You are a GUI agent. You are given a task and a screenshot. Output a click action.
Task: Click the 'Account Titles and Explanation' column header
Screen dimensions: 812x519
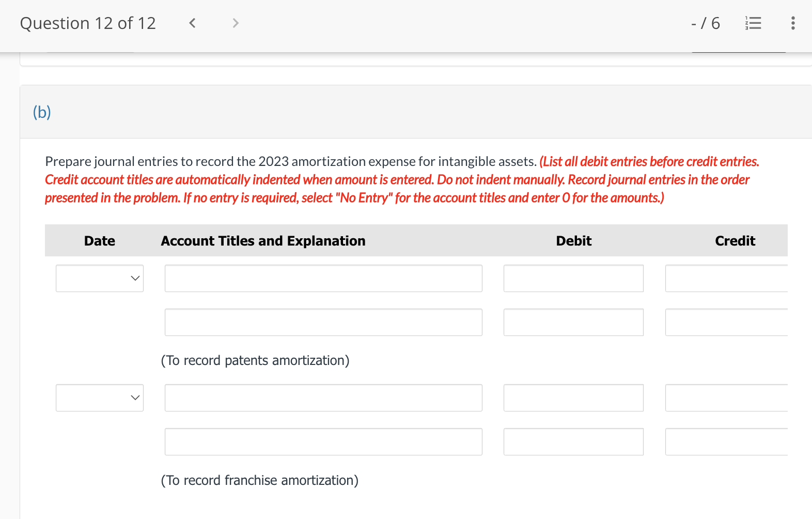[263, 241]
